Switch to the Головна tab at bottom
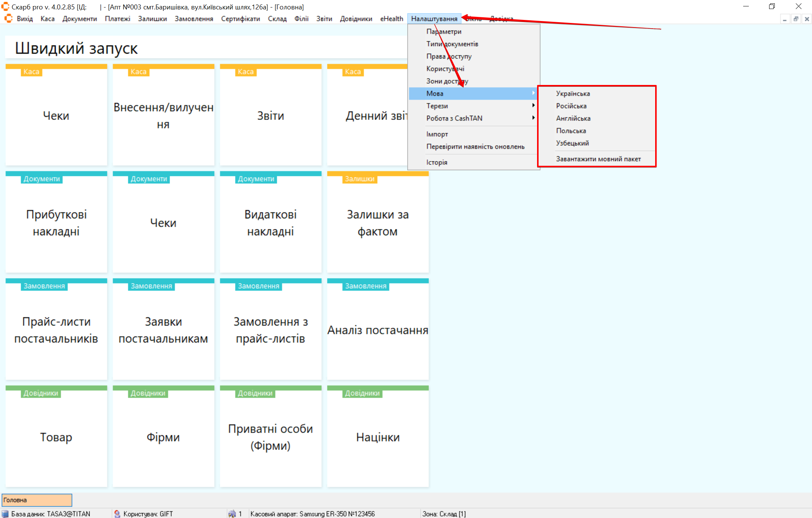Screen dimensions: 812x518 pyautogui.click(x=37, y=500)
